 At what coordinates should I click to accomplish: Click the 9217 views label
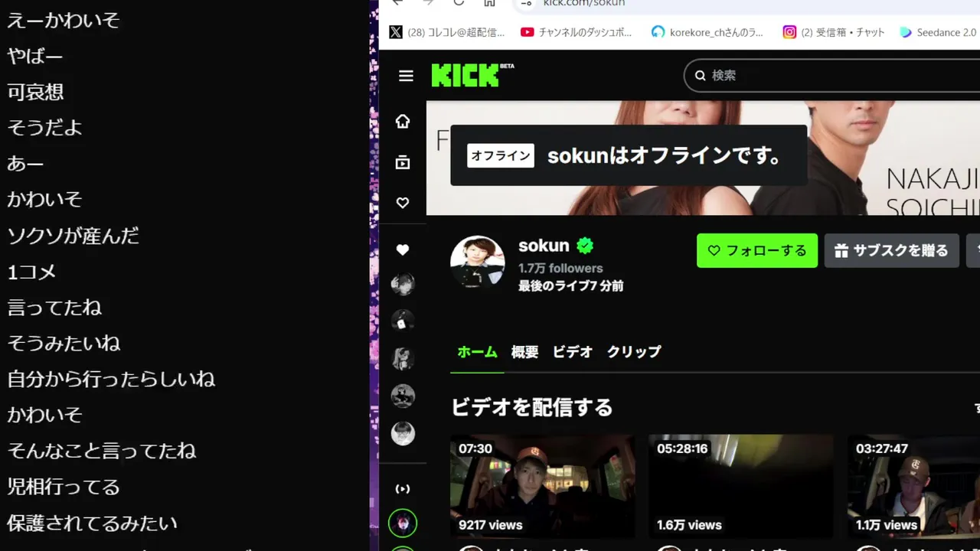490,525
